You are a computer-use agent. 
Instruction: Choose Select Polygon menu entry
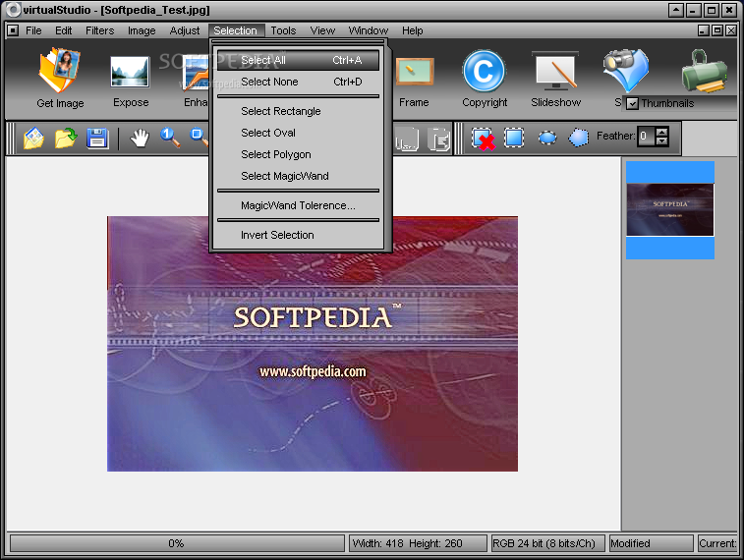pos(298,154)
